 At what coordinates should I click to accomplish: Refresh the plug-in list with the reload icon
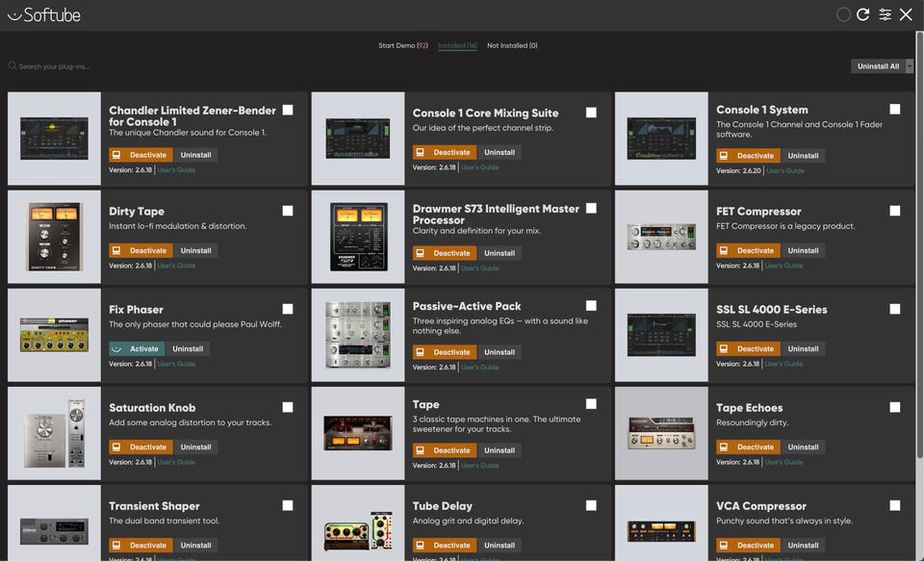tap(863, 14)
